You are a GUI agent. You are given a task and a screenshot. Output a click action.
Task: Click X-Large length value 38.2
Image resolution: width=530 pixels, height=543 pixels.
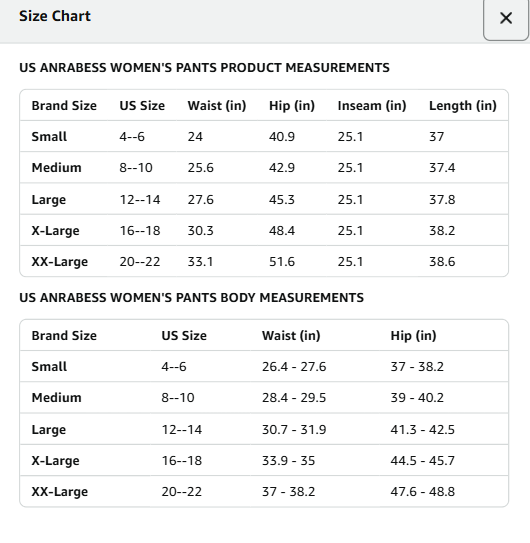pyautogui.click(x=442, y=231)
